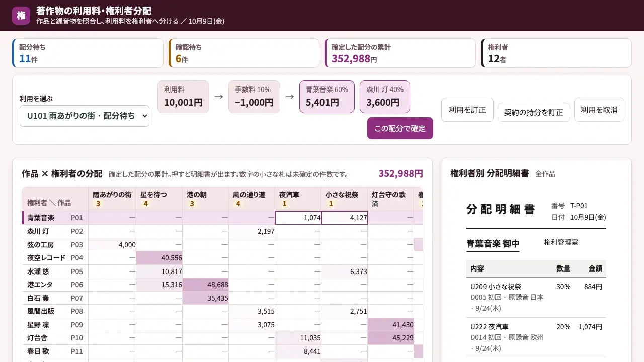Open the 確認待ち 6件 summary card
644x362 pixels.
tap(244, 53)
